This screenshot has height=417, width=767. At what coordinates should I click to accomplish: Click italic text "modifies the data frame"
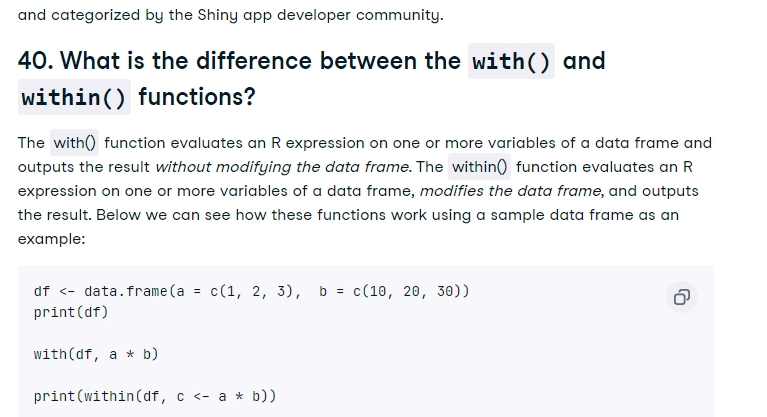coord(511,191)
